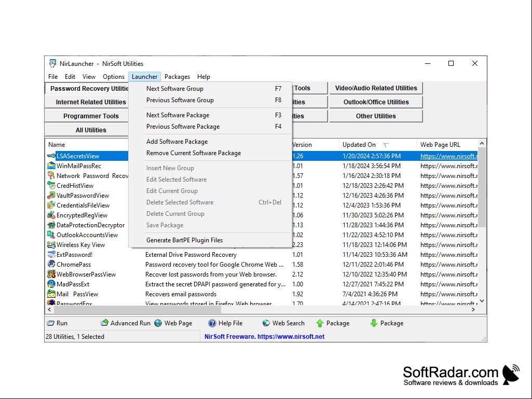Click the EncryptedRegView row icon

(51, 215)
